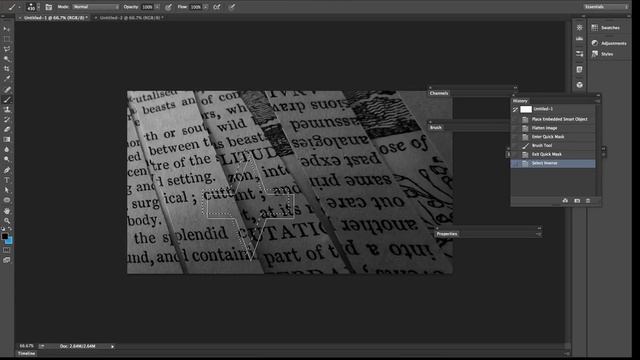Select the Eraser tool
Viewport: 640px width, 360px height.
pyautogui.click(x=7, y=129)
